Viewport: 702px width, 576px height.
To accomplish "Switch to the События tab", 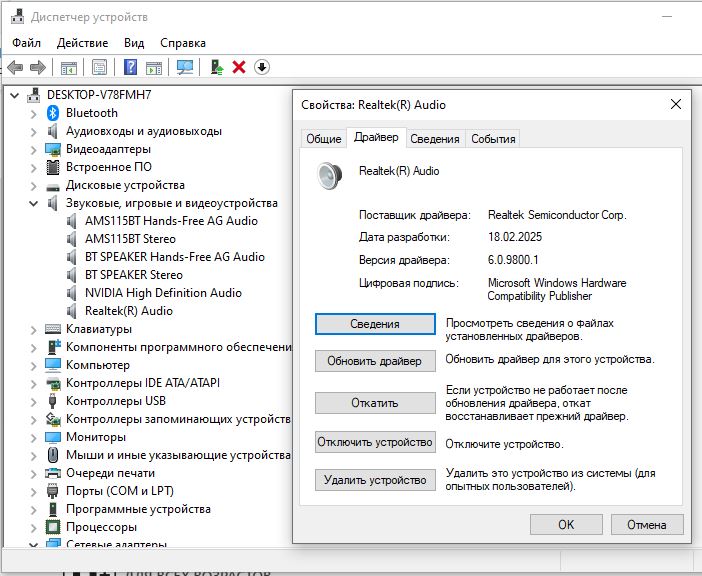I will 493,139.
